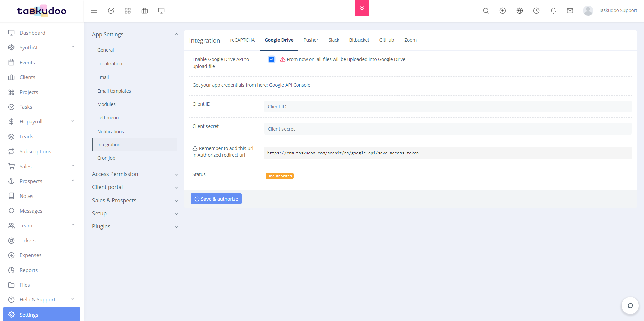Toggle the hamburger menu icon

94,11
